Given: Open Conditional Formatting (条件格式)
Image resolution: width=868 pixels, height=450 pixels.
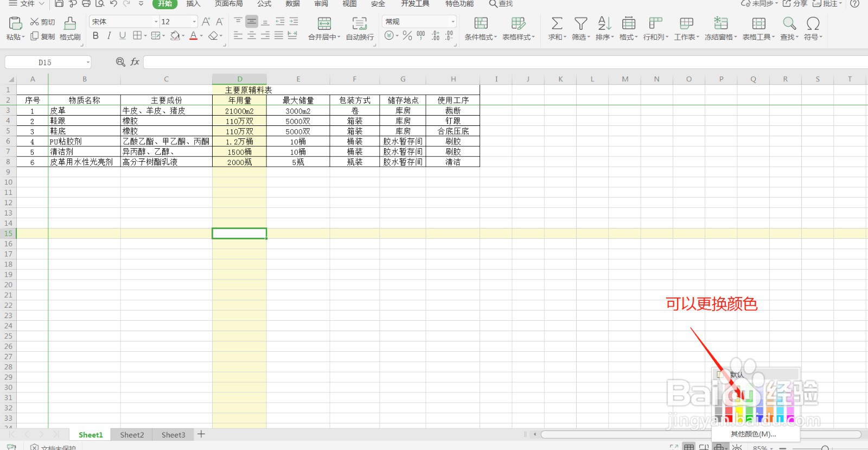Looking at the screenshot, I should (x=481, y=28).
